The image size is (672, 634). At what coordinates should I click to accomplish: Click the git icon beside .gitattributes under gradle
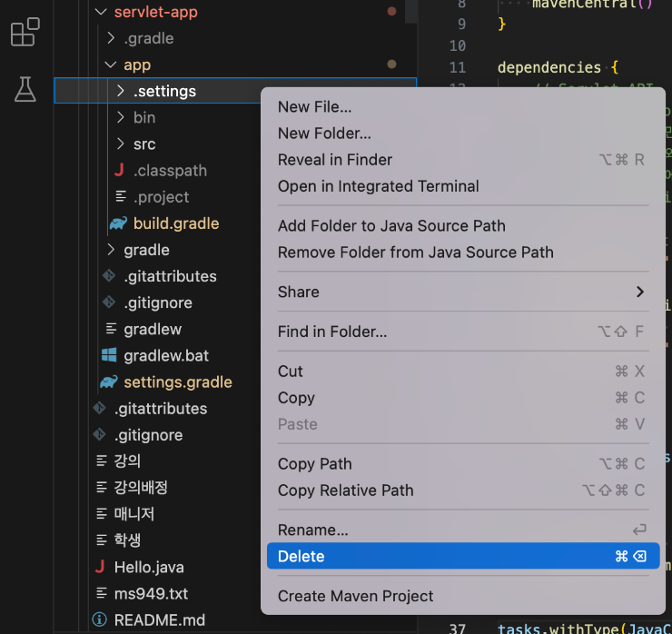click(x=109, y=275)
